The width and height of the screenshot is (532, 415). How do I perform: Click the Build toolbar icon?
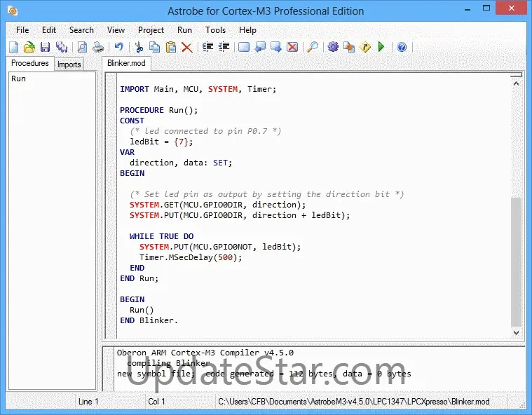tap(349, 47)
